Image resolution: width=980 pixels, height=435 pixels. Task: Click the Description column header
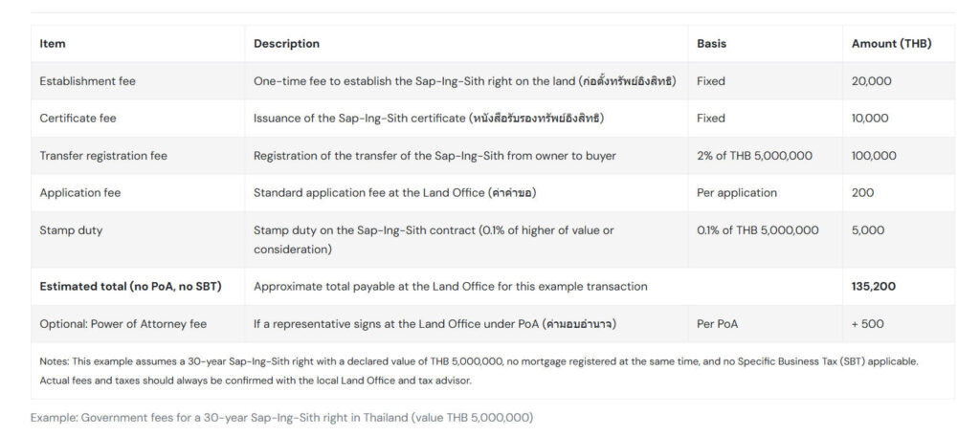286,44
